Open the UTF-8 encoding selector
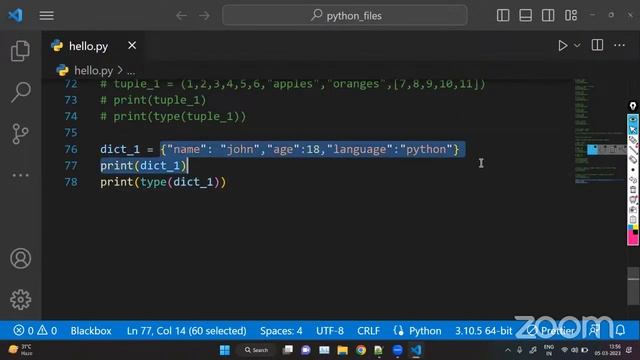 (330, 331)
